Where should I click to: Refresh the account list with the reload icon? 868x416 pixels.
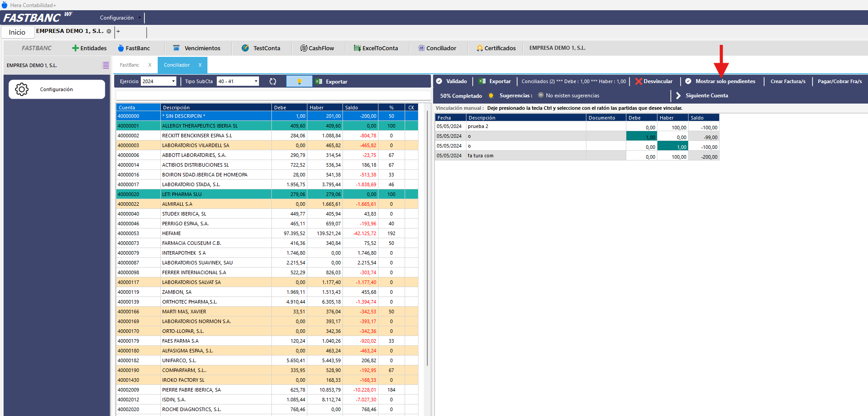point(273,81)
